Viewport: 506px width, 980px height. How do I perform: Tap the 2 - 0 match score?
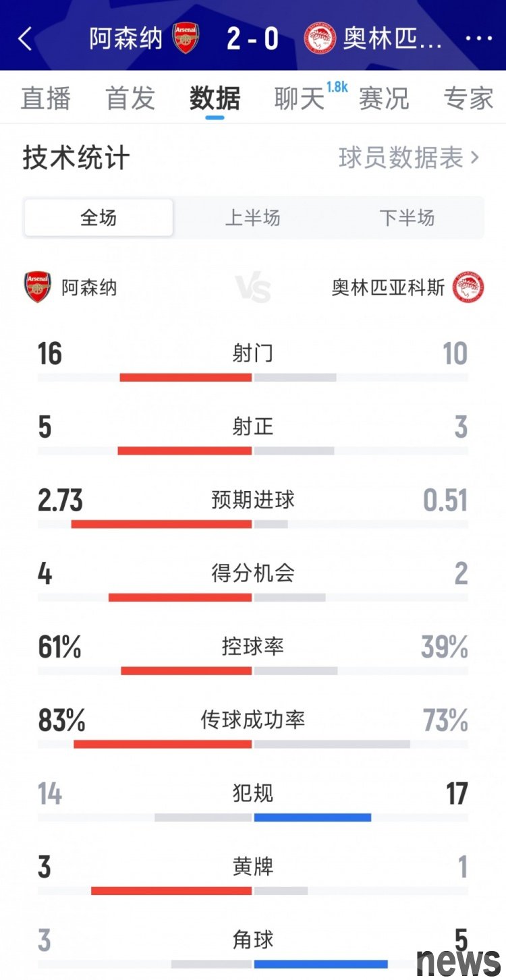tap(252, 38)
